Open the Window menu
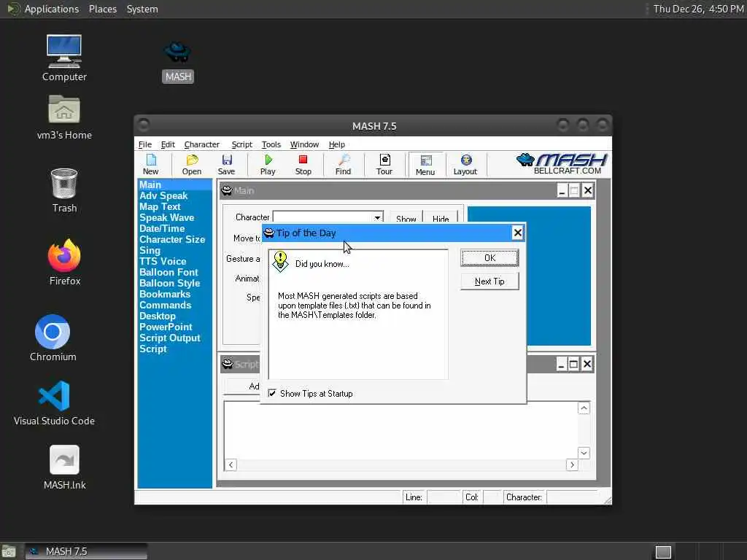The image size is (747, 560). point(304,144)
